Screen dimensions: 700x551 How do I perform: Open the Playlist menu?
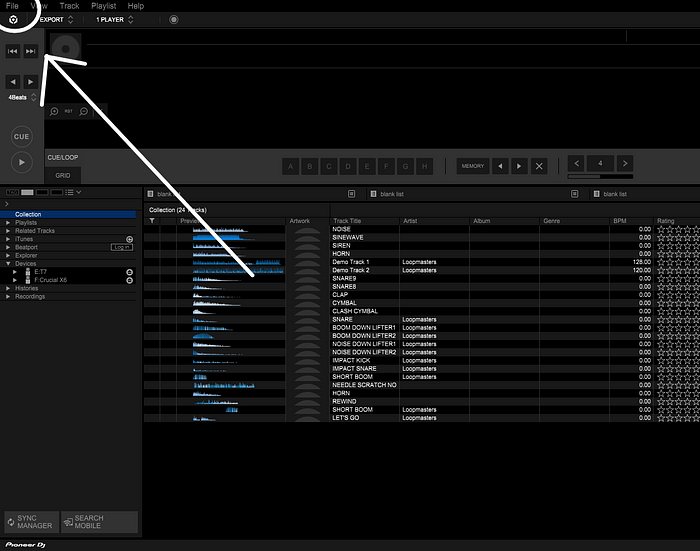(x=104, y=6)
